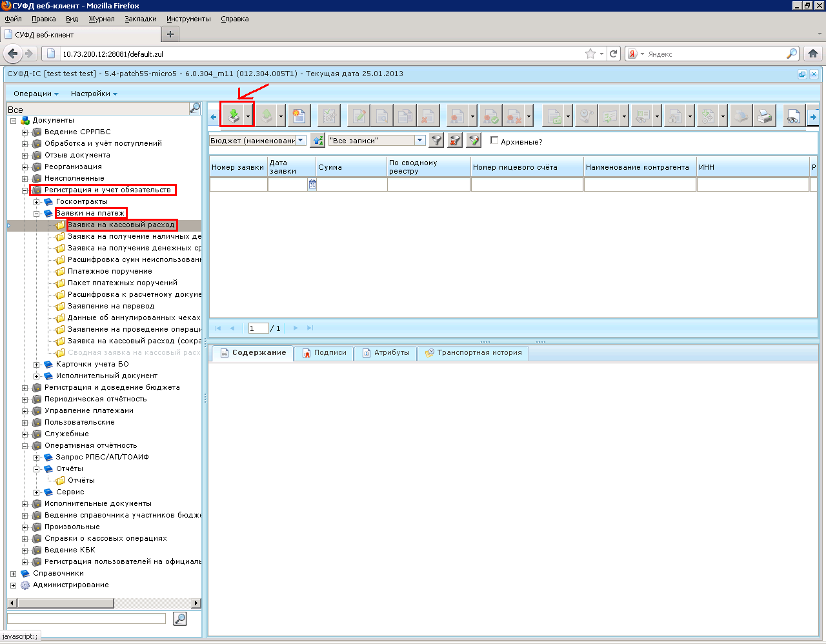
Task: Select Платежное поручение in tree
Action: (110, 272)
